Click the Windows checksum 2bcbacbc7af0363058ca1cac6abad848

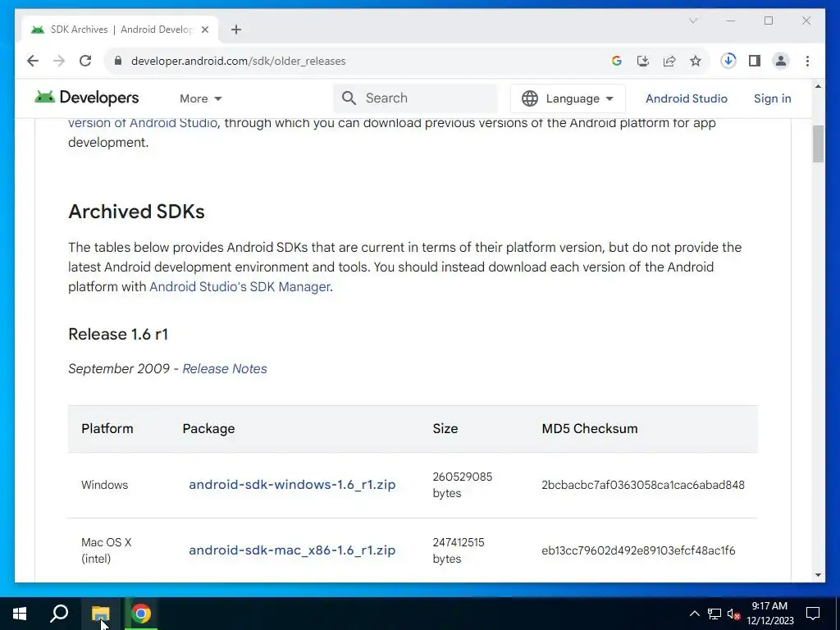point(643,485)
